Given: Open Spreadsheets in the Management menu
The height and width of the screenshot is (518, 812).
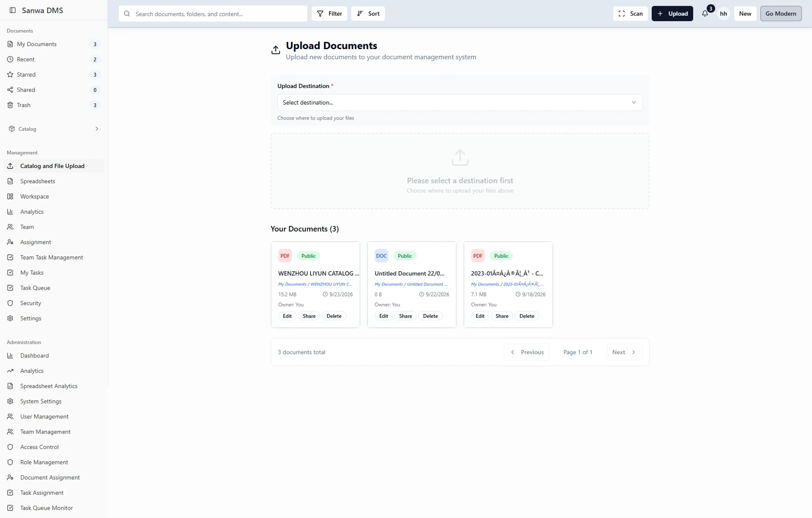Looking at the screenshot, I should (x=54, y=181).
